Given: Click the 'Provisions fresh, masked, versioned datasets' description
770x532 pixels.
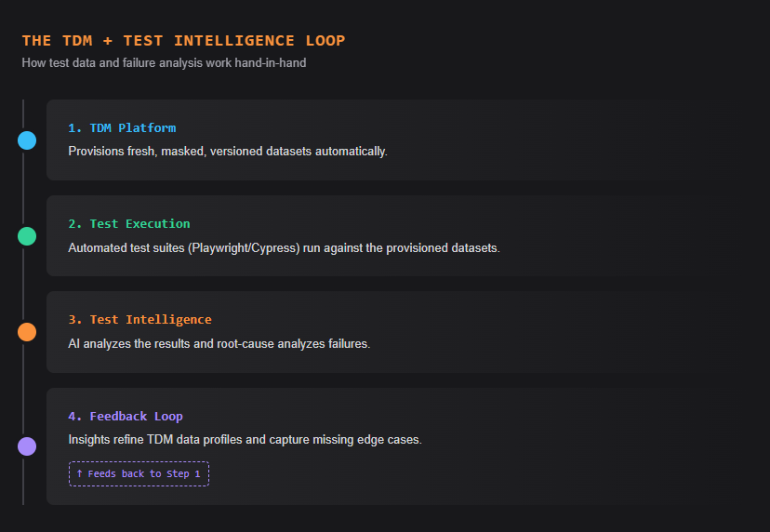Looking at the screenshot, I should point(227,151).
